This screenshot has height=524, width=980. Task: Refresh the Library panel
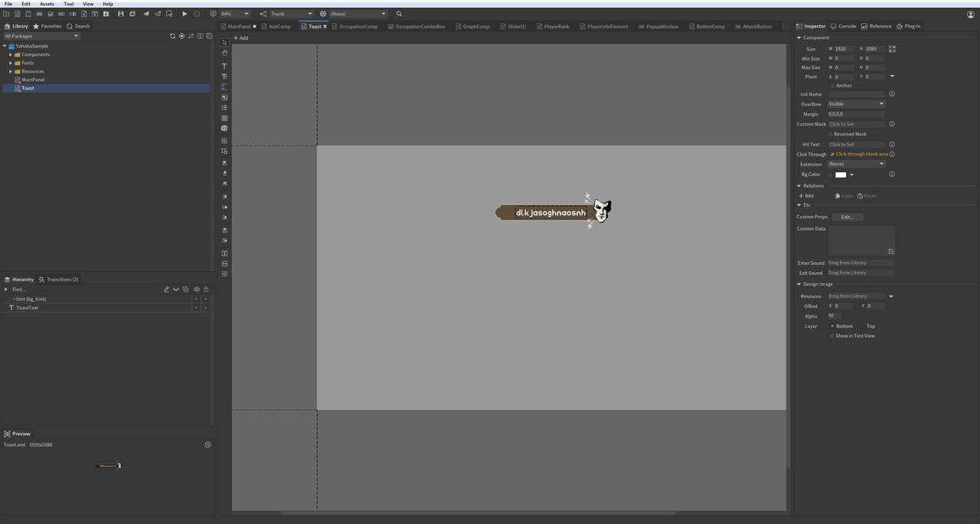[172, 36]
